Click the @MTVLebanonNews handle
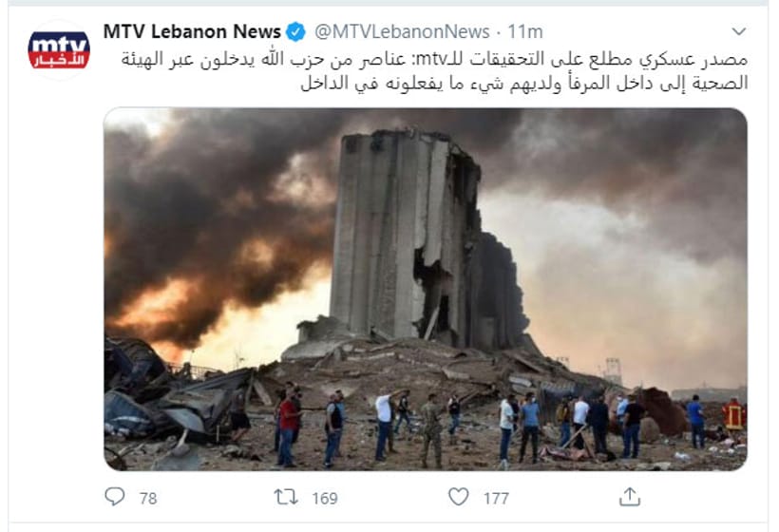779x532 pixels. point(402,31)
